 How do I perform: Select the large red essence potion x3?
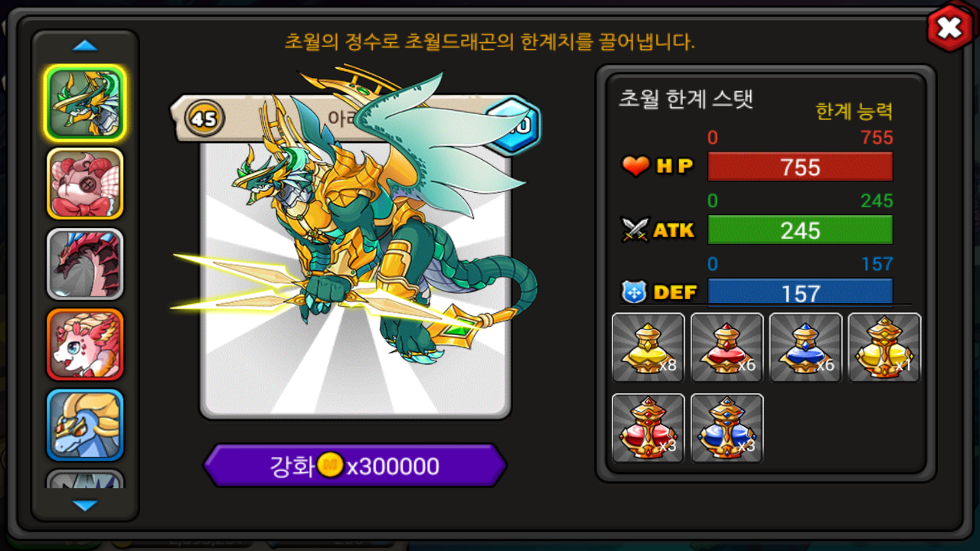click(x=648, y=429)
